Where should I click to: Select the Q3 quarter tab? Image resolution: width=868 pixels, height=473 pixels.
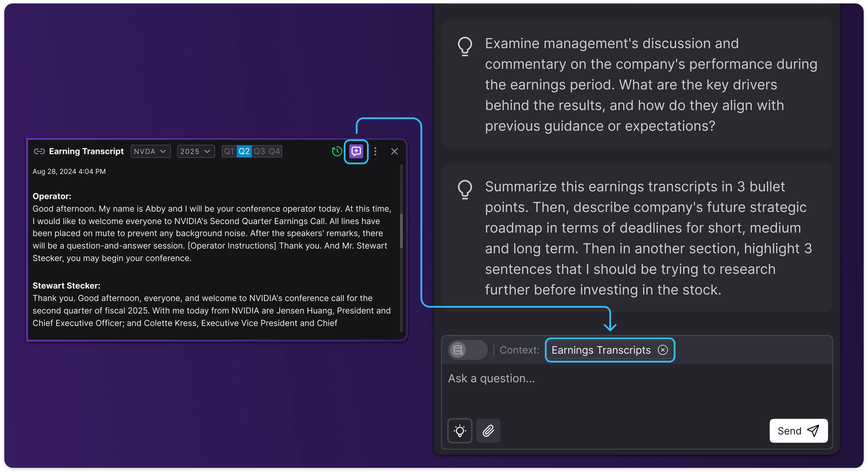pos(259,151)
